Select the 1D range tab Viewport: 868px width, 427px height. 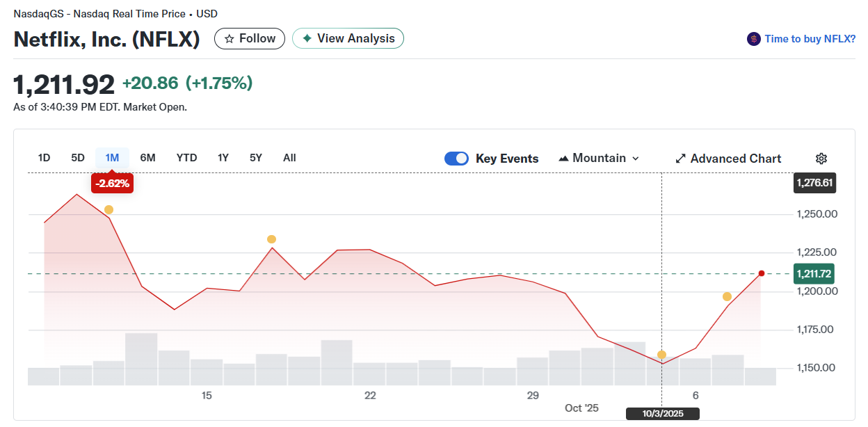(x=44, y=158)
